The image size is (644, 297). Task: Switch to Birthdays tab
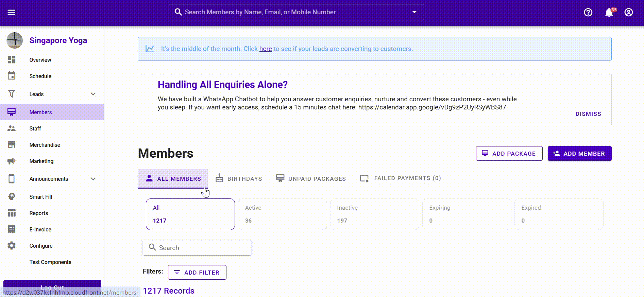tap(239, 178)
